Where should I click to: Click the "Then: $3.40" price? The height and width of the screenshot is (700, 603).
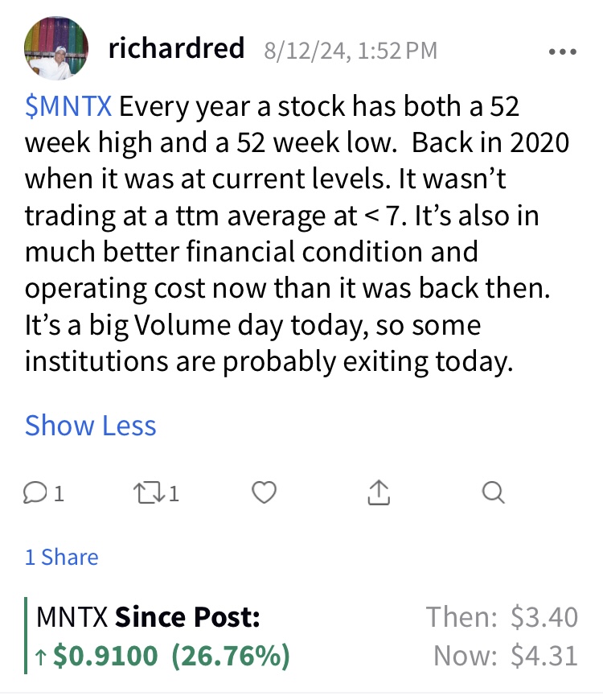[502, 618]
